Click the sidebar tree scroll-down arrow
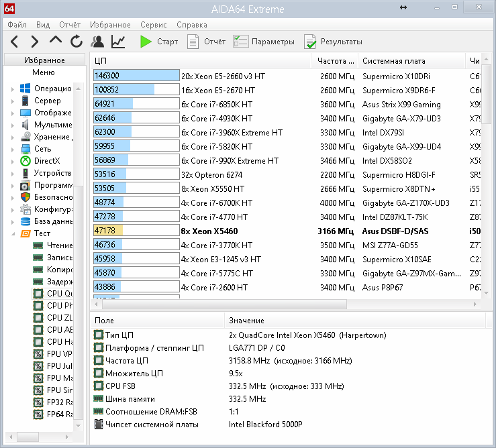This screenshot has width=496, height=448. click(78, 426)
